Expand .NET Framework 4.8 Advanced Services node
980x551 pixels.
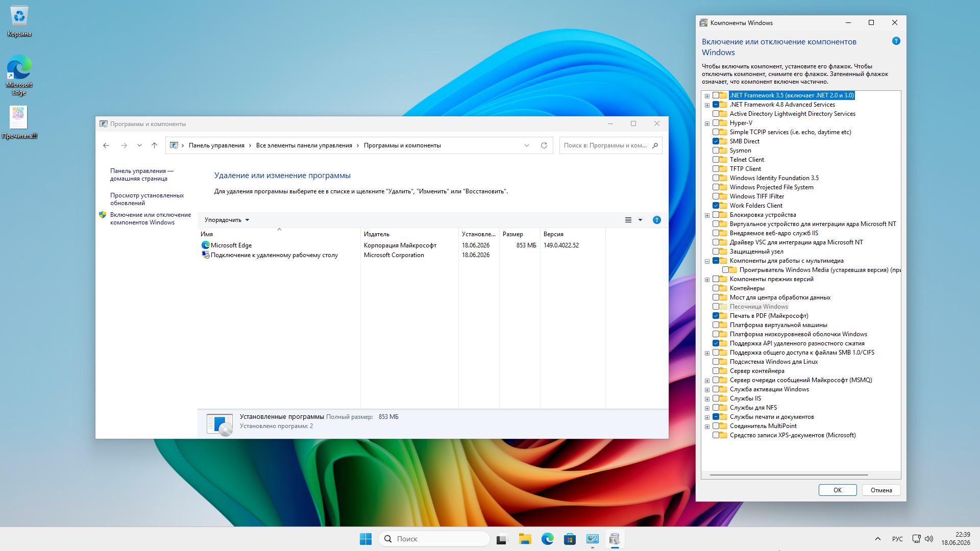click(x=707, y=105)
